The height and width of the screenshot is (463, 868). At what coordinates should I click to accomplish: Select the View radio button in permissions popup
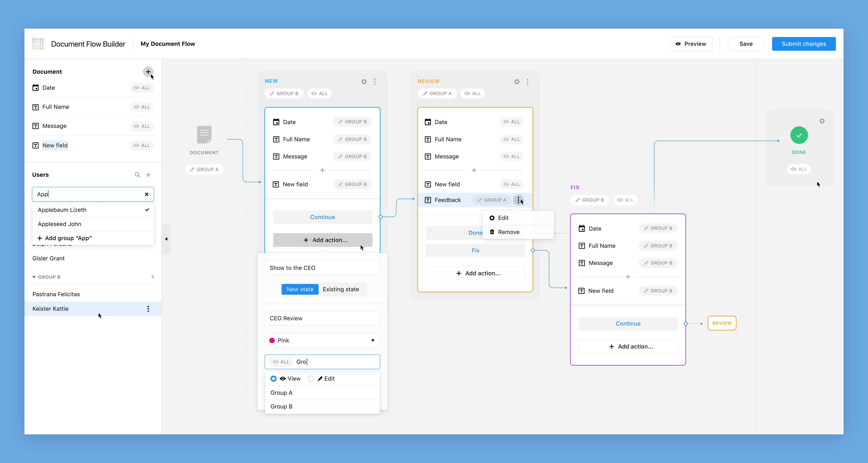274,378
